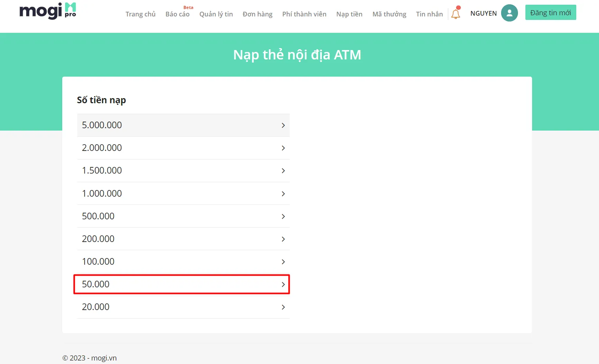This screenshot has width=599, height=364.
Task: Open Phí thành viên
Action: (304, 14)
